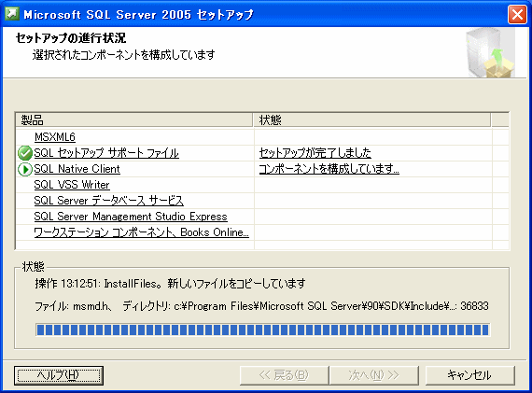Open the SQL Native Client link
Screen dimensions: 532x393
click(x=77, y=169)
